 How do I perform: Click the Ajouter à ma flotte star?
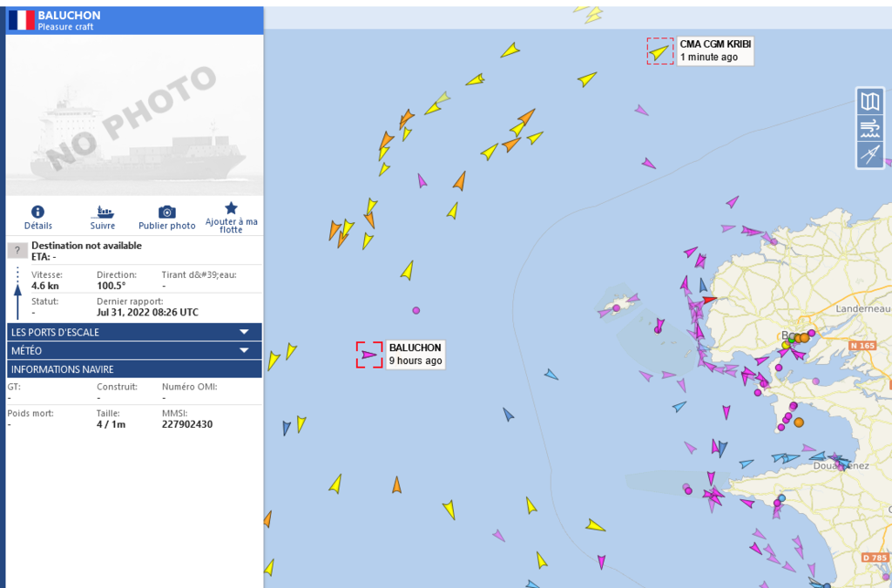[x=231, y=207]
